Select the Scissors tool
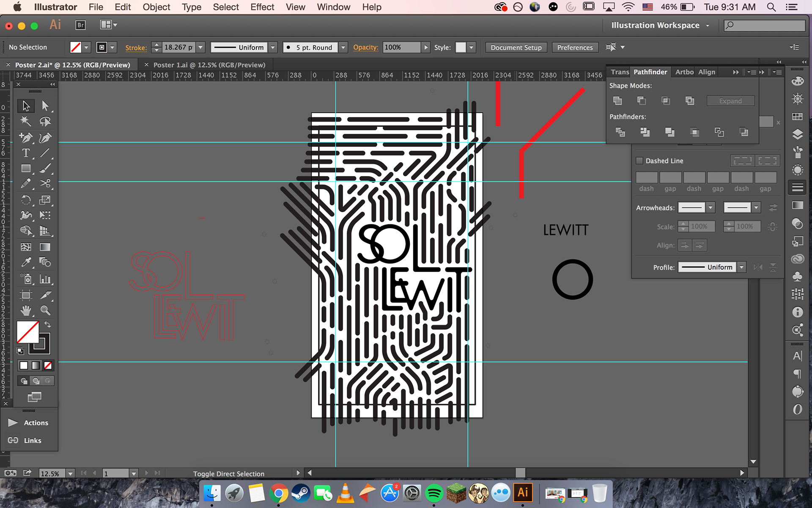Image resolution: width=812 pixels, height=508 pixels. [45, 184]
